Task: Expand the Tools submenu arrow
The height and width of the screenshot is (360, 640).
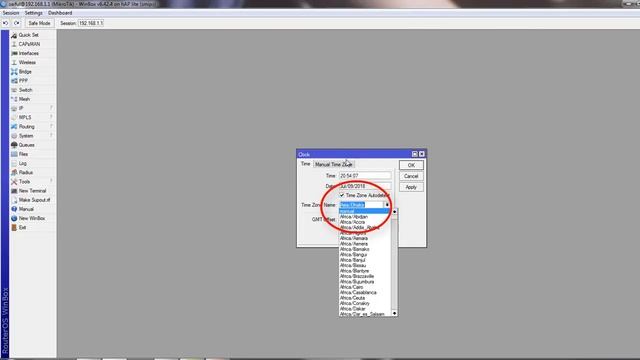Action: click(x=51, y=181)
